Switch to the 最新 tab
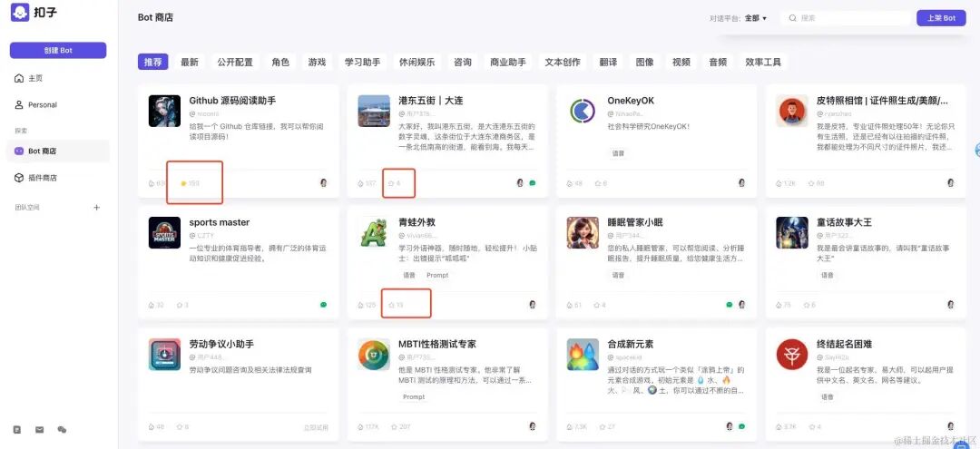 click(190, 62)
